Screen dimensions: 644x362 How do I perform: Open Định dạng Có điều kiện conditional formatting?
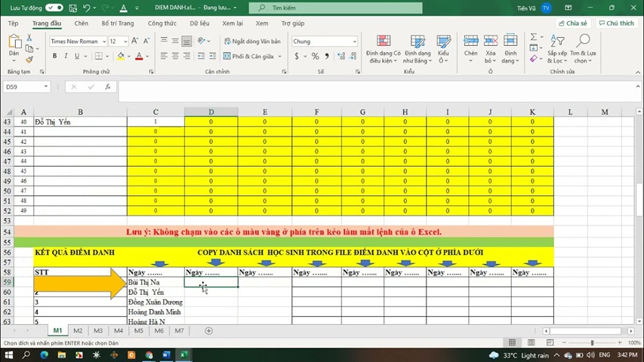click(384, 47)
